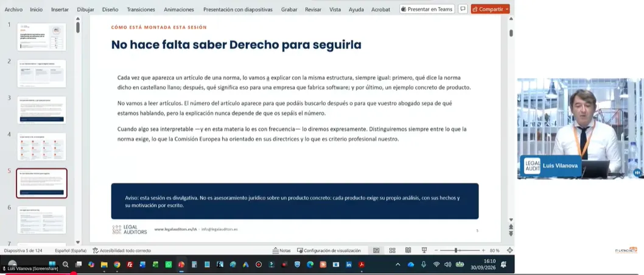Select slide 5 thumbnail

coord(41,183)
